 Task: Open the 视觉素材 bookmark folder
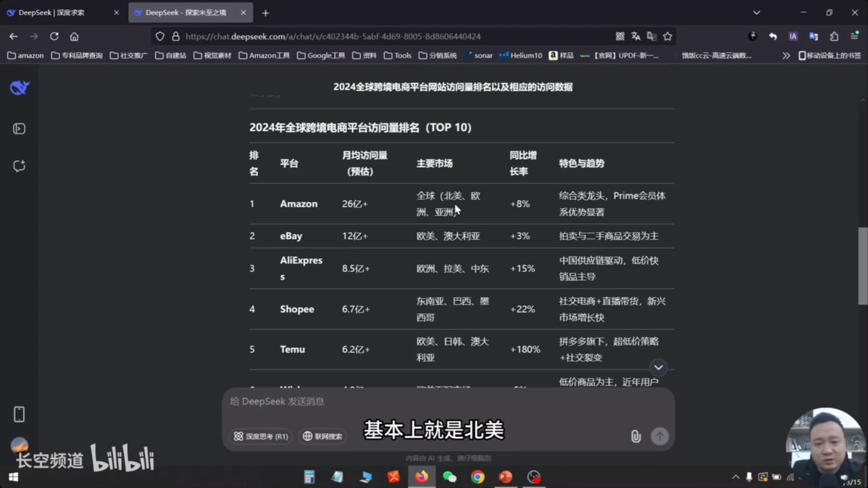pos(213,55)
